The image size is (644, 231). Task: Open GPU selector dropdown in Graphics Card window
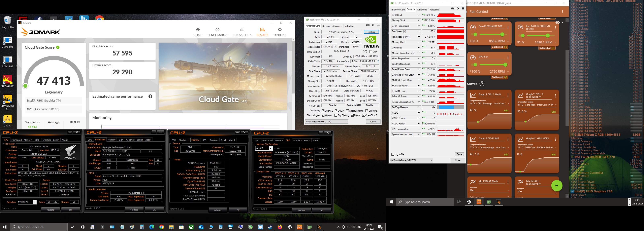click(326, 122)
